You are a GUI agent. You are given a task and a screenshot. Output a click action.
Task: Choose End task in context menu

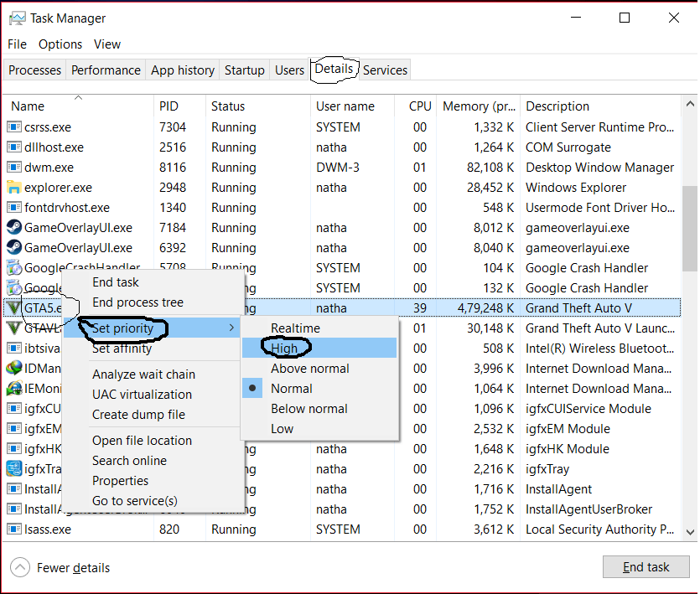153,282
